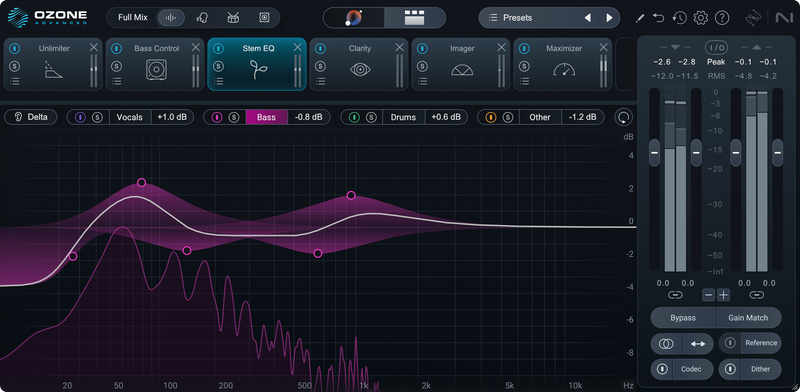Image resolution: width=800 pixels, height=392 pixels.
Task: Select the Bass Control module
Action: (x=156, y=64)
